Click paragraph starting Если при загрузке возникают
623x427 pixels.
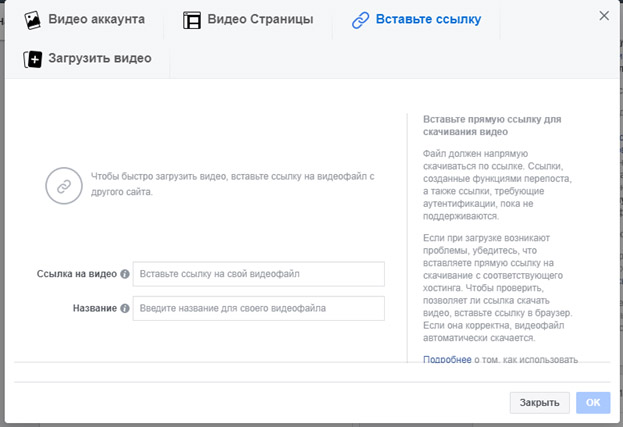[x=497, y=288]
